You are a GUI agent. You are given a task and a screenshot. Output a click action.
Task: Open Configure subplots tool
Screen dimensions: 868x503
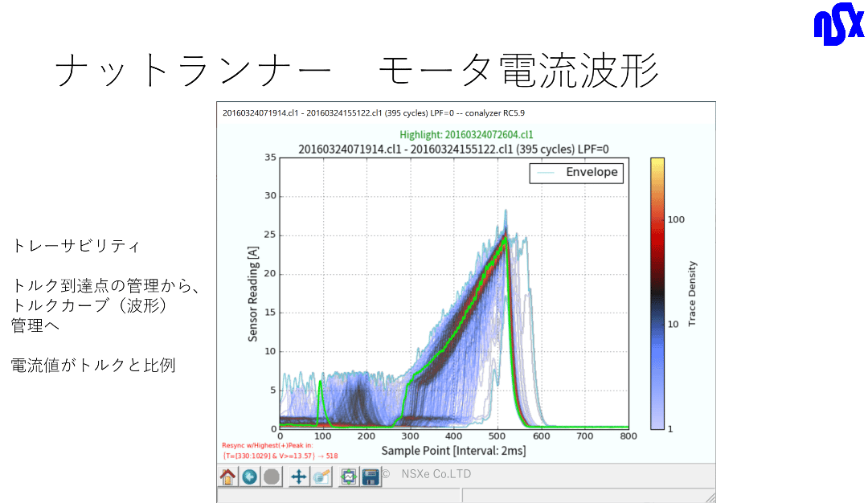point(349,476)
